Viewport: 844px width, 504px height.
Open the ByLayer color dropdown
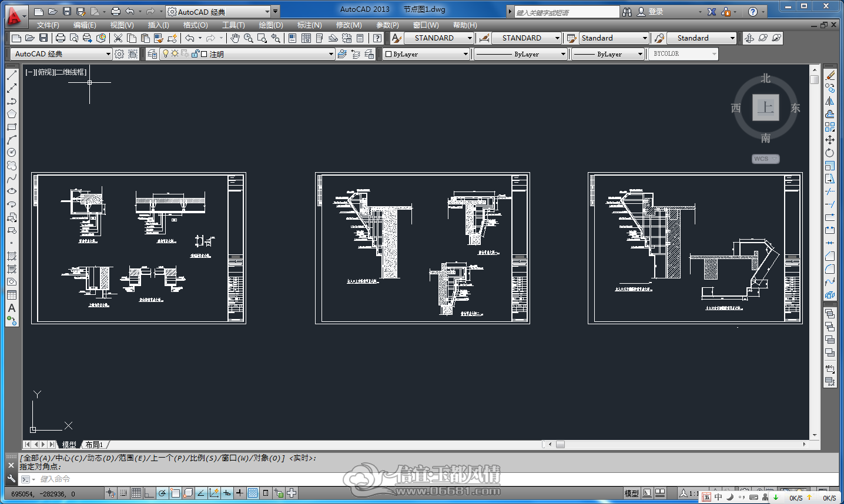(426, 54)
